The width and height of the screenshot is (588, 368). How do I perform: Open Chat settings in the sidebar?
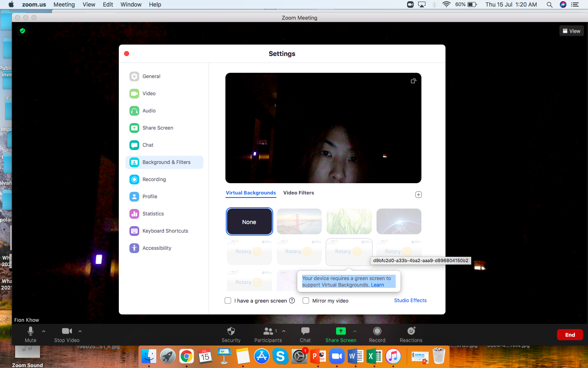pyautogui.click(x=164, y=145)
